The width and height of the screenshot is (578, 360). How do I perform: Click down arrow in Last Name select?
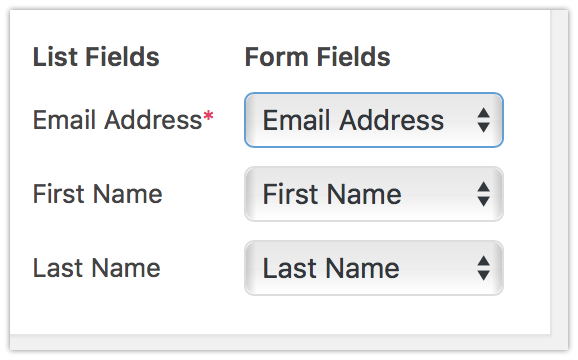[x=483, y=275]
